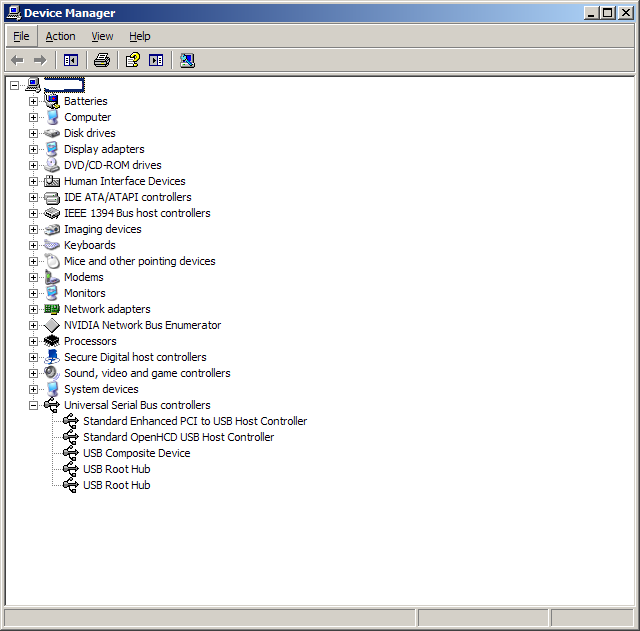The height and width of the screenshot is (631, 640).
Task: Click the Secure Digital host controllers icon
Action: (x=52, y=357)
